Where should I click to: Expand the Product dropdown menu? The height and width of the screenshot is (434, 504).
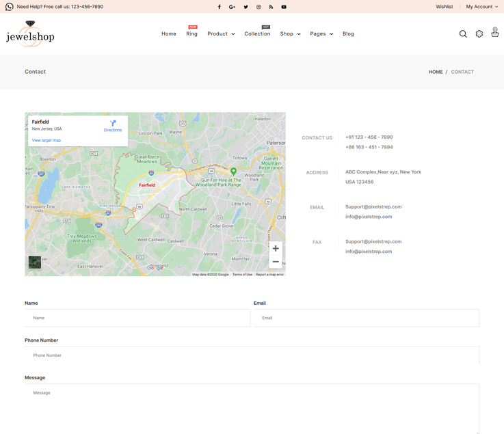pyautogui.click(x=221, y=33)
